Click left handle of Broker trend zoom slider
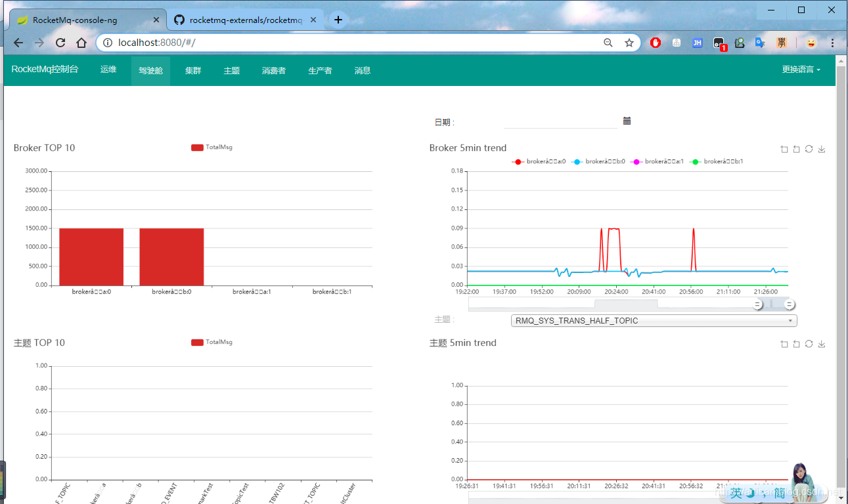Screen dimensions: 848x504 pos(757,304)
